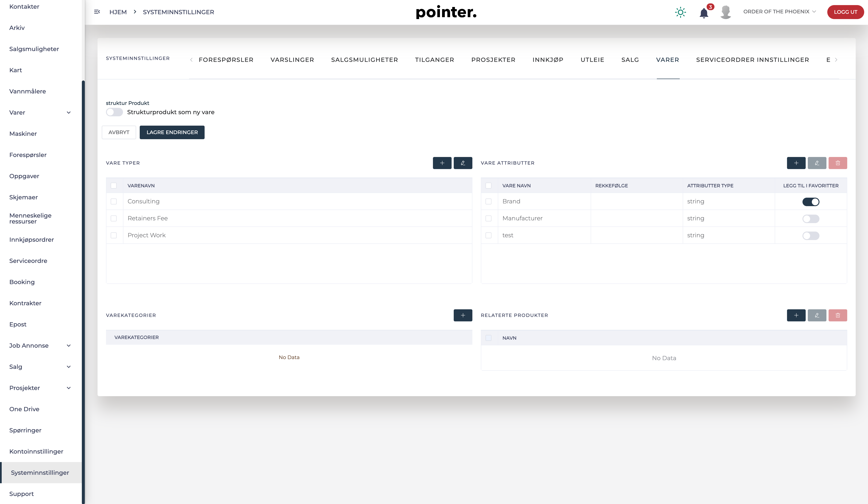
Task: Click the sidebar vertical scrollbar
Action: pyautogui.click(x=83, y=292)
